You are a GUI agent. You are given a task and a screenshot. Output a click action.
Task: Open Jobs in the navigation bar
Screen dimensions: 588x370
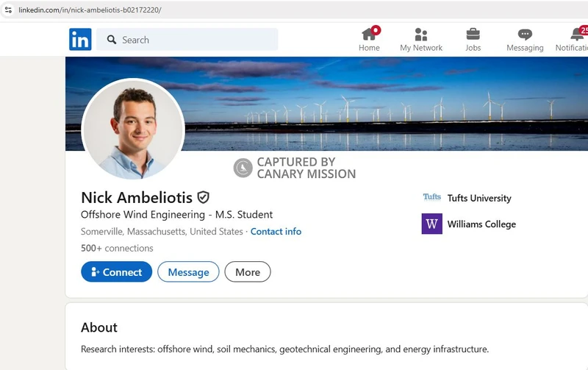[x=473, y=39]
